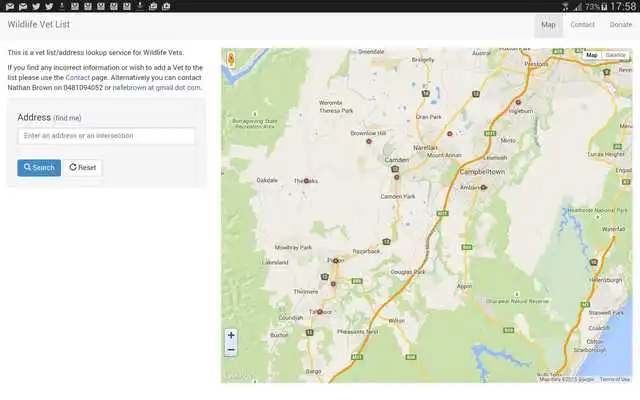Click the Wilton map label
Viewport: 640px width, 400px height.
point(396,321)
